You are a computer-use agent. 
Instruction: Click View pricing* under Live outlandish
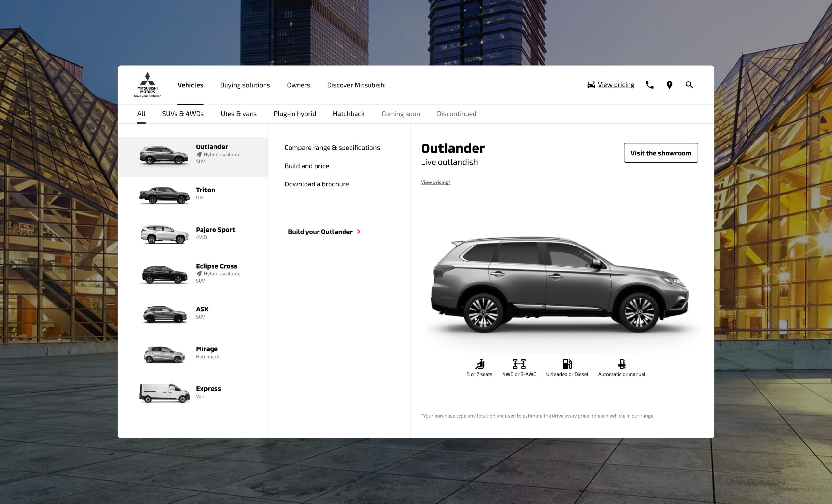click(x=435, y=182)
